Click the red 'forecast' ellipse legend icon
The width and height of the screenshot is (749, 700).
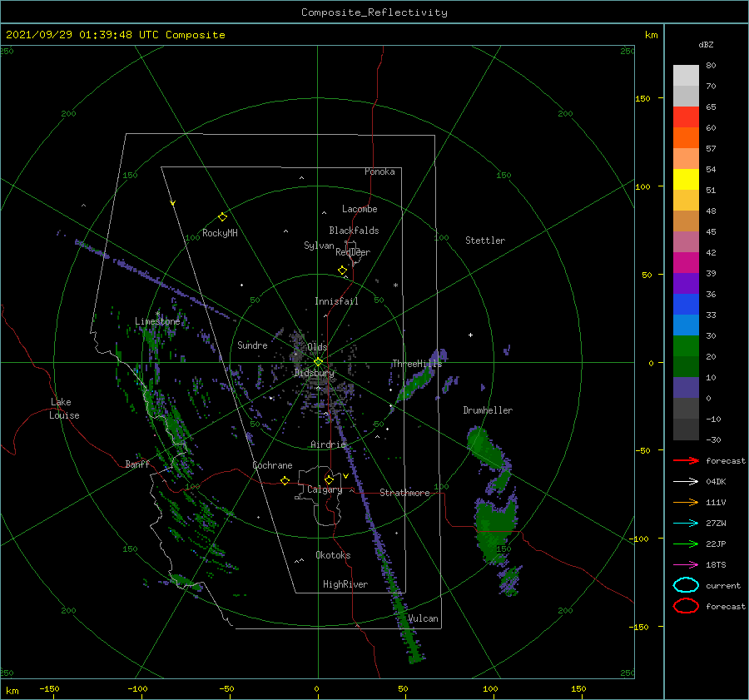point(686,606)
